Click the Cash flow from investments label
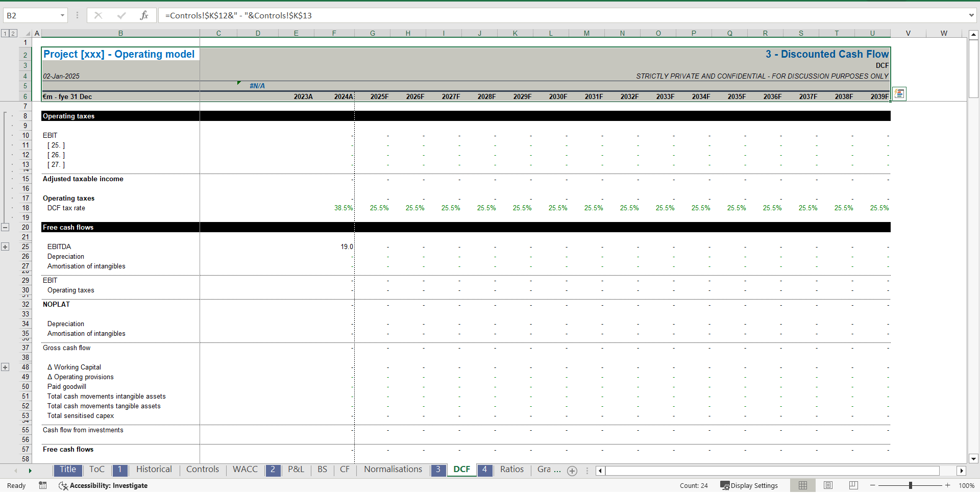The width and height of the screenshot is (980, 493). click(x=83, y=430)
